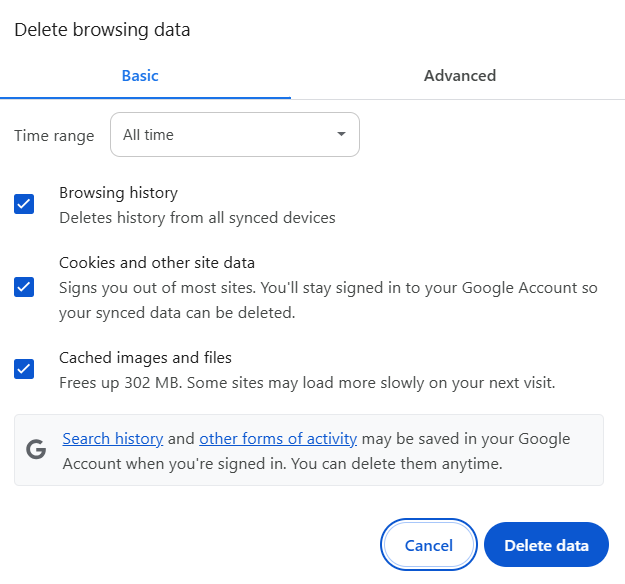Follow the other forms of activity link
The width and height of the screenshot is (625, 584).
[278, 439]
